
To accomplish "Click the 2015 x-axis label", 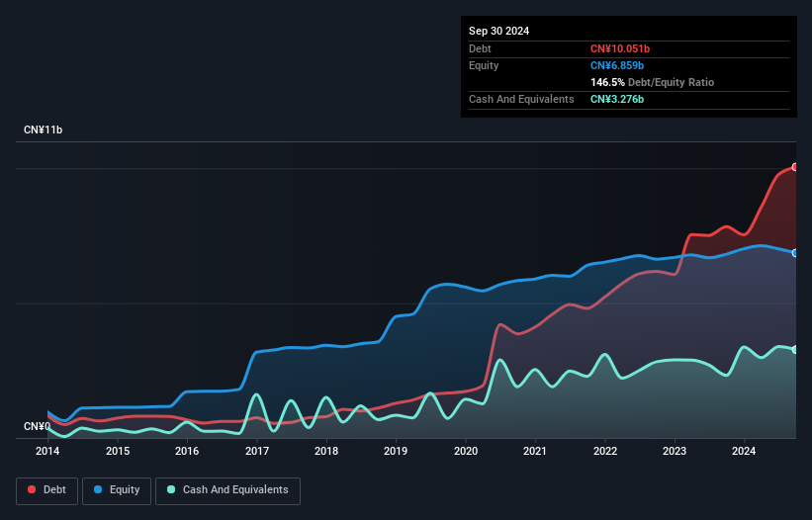I will pyautogui.click(x=118, y=451).
